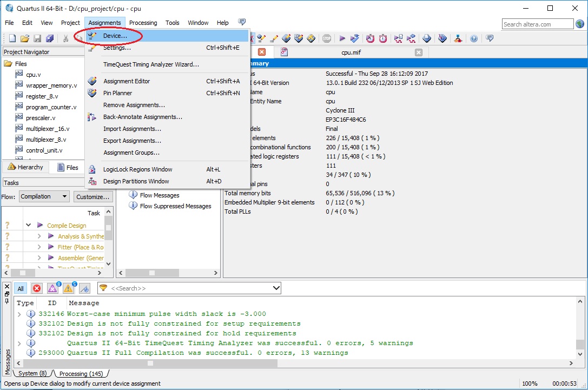The width and height of the screenshot is (588, 390).
Task: Click the Stop Processing toolbar icon
Action: pyautogui.click(x=327, y=38)
